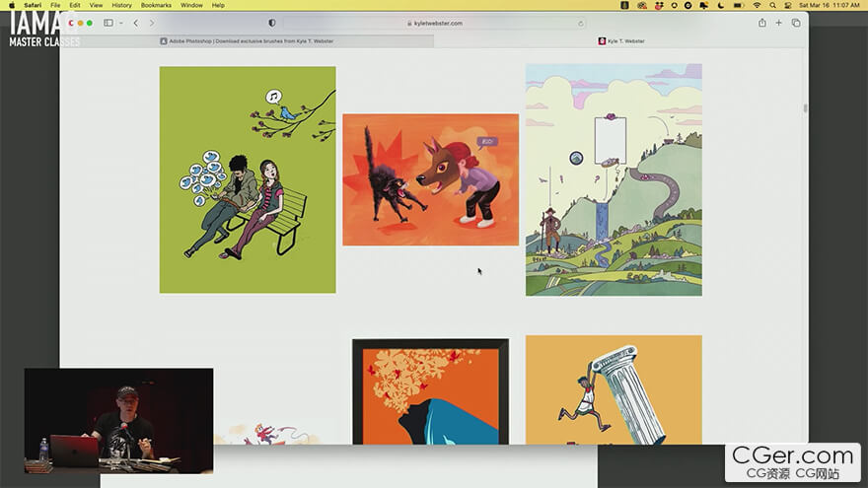Click the kyletwebster.com address bar
The height and width of the screenshot is (488, 868).
pyautogui.click(x=435, y=24)
